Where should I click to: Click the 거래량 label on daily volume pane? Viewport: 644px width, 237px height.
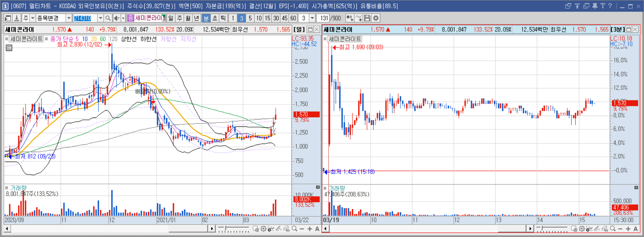18,188
